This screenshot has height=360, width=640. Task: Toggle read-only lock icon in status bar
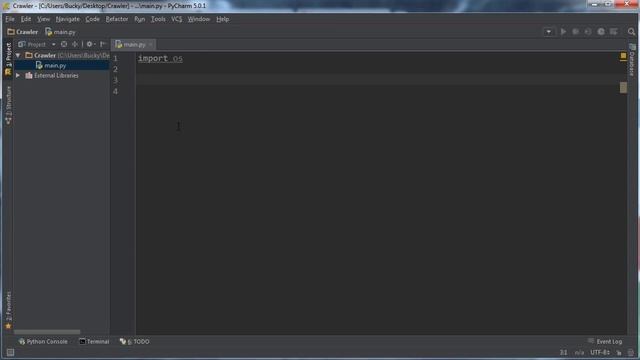[x=619, y=353]
